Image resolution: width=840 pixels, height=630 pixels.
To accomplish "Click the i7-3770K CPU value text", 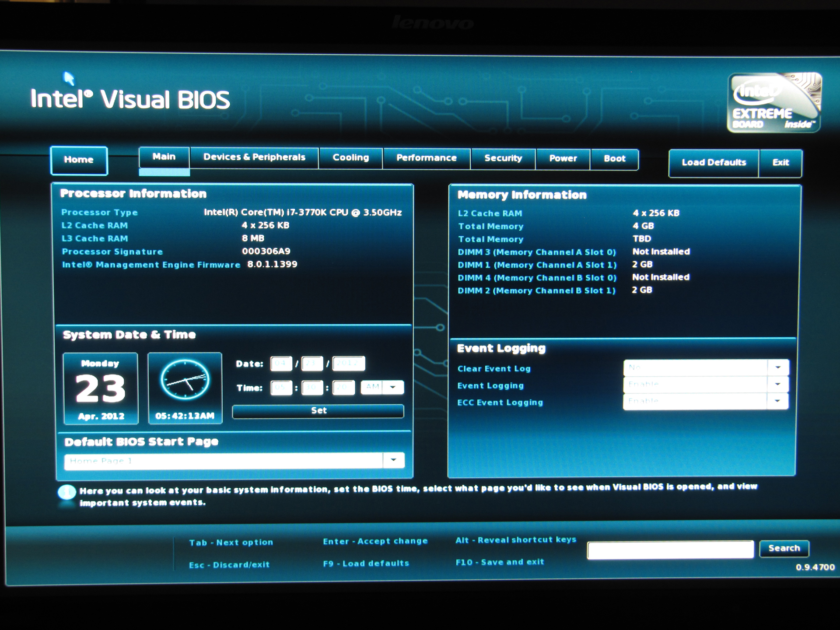I will click(303, 212).
